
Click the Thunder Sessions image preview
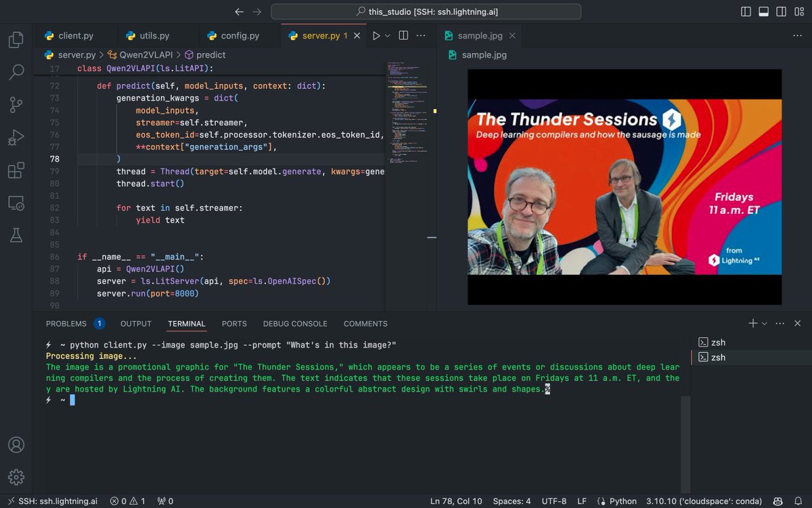(x=625, y=187)
